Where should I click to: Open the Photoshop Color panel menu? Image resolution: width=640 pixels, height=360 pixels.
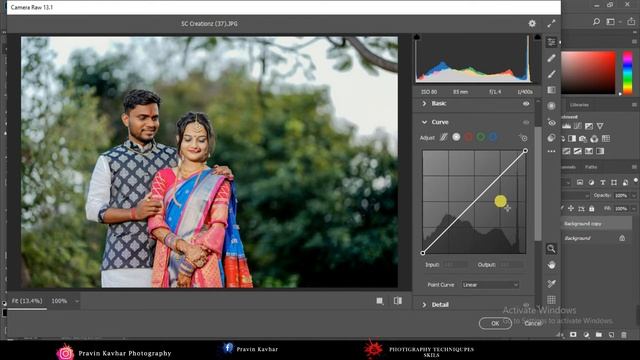[634, 41]
